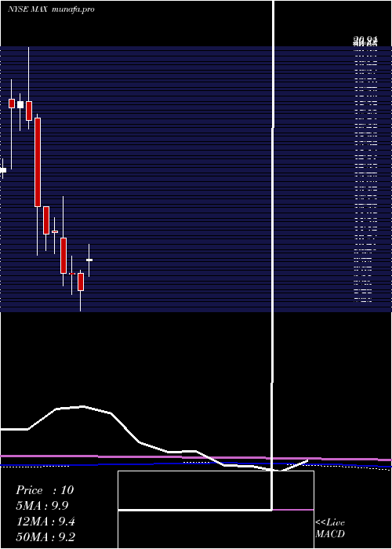Click the 12MA : 9.4 value
The width and height of the screenshot is (392, 549).
tap(45, 522)
